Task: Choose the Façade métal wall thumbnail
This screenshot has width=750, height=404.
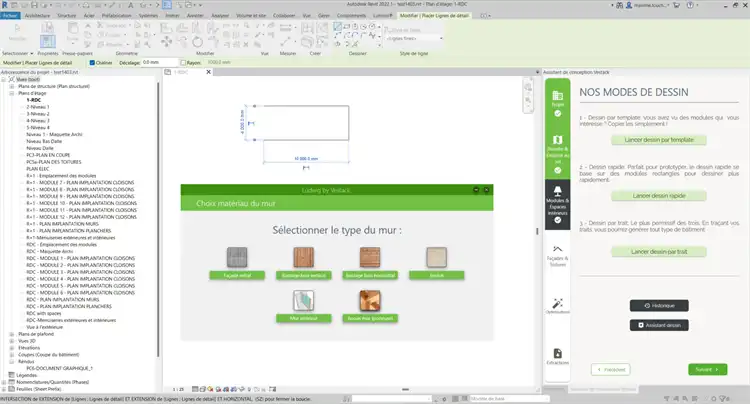Action: tap(237, 257)
